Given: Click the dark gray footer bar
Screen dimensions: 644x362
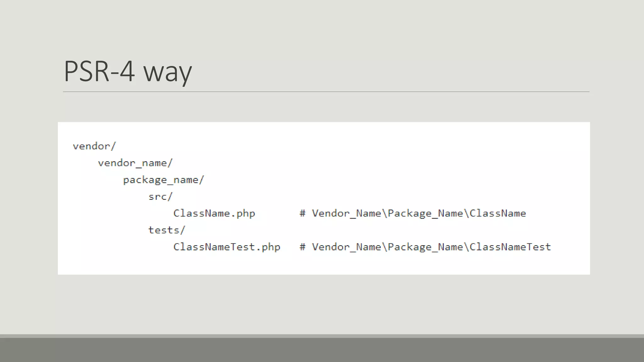Looking at the screenshot, I should click(x=322, y=349).
